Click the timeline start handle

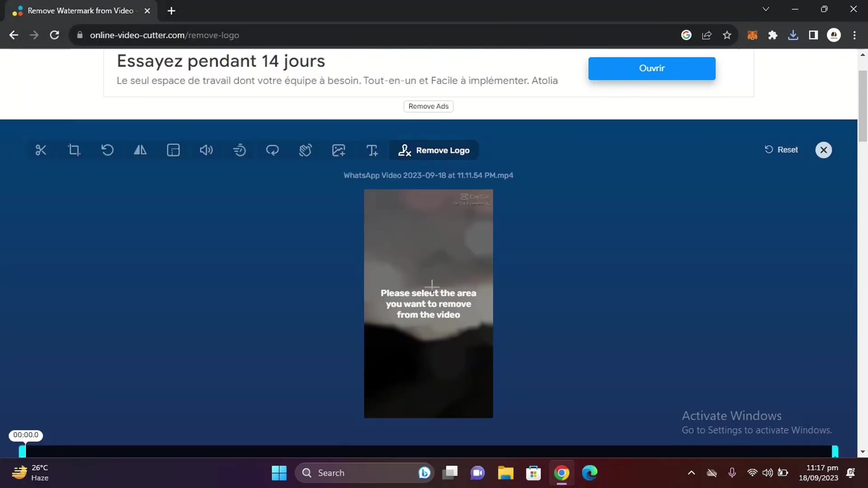[22, 451]
